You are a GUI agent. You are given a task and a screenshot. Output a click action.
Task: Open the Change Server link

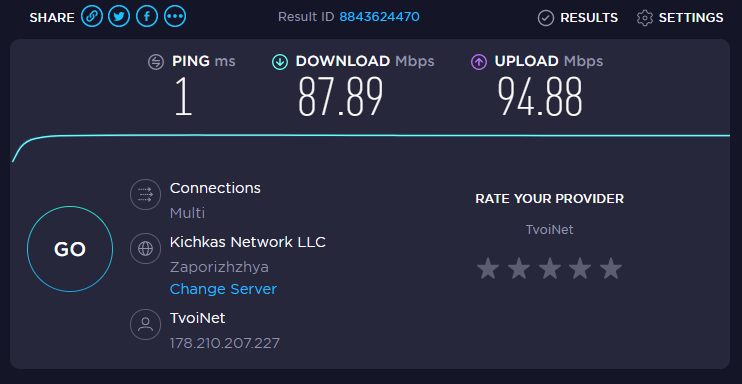click(223, 289)
